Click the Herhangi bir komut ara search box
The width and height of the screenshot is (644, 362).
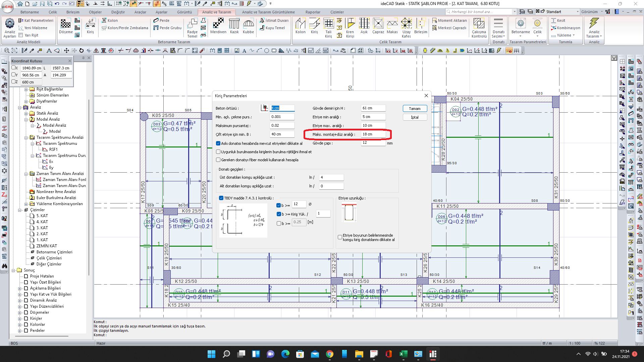point(481,12)
